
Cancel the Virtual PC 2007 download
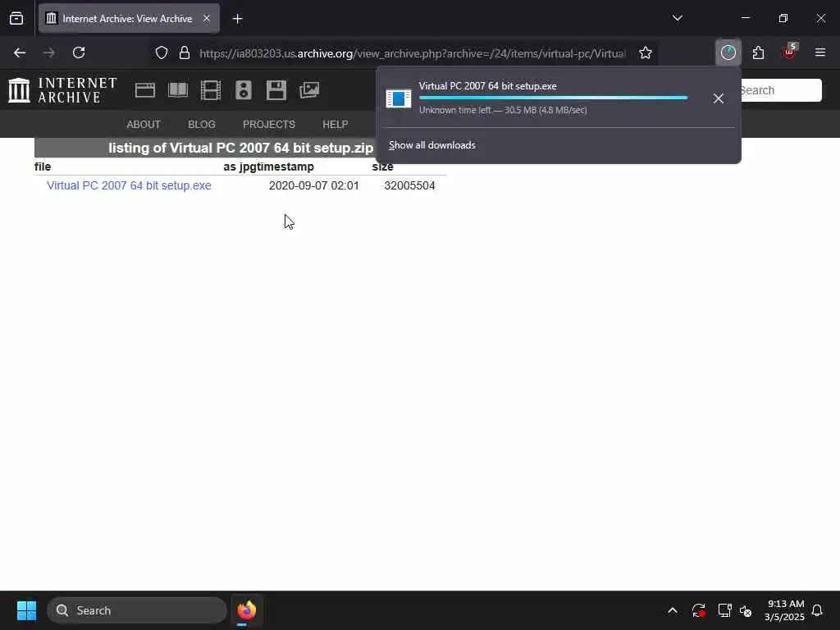click(x=719, y=98)
